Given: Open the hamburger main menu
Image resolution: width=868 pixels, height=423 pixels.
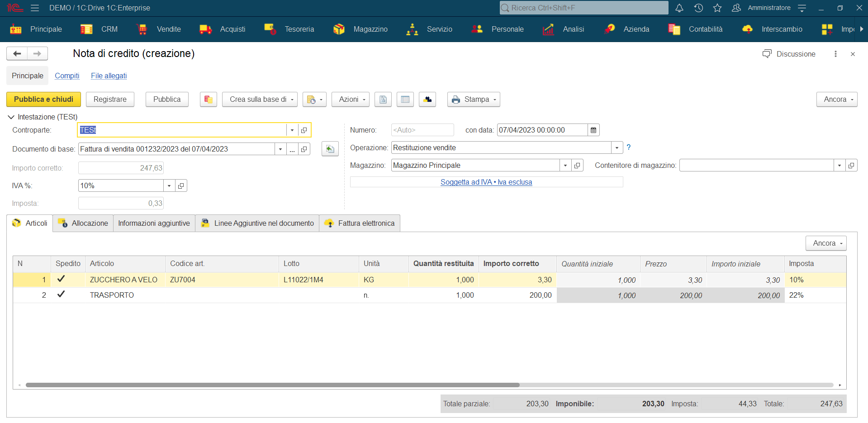Looking at the screenshot, I should (35, 8).
